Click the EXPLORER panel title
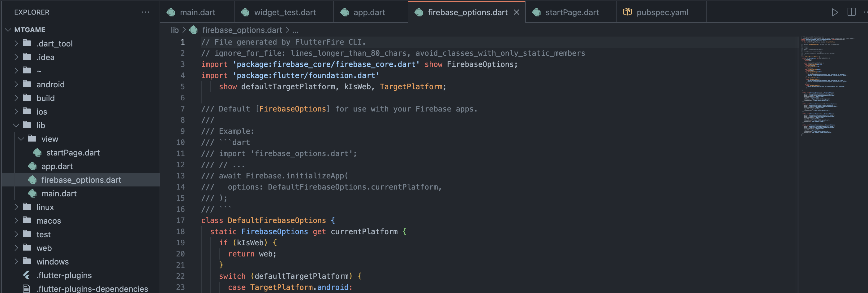 click(32, 12)
